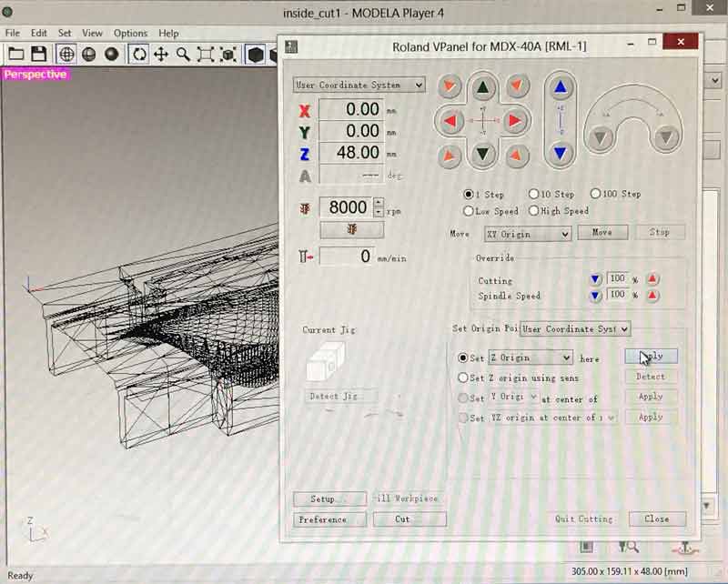Jog diagonally with lower-right orange arrow
Image resolution: width=728 pixels, height=584 pixels.
pyautogui.click(x=517, y=156)
